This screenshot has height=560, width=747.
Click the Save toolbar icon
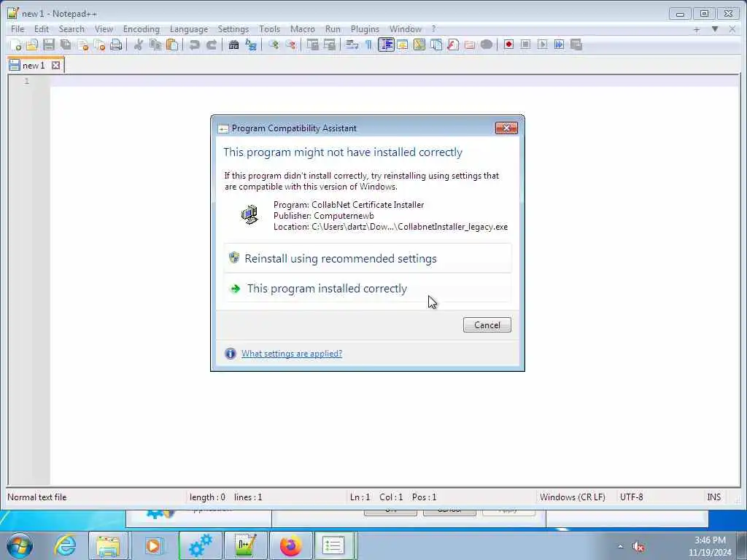point(49,44)
